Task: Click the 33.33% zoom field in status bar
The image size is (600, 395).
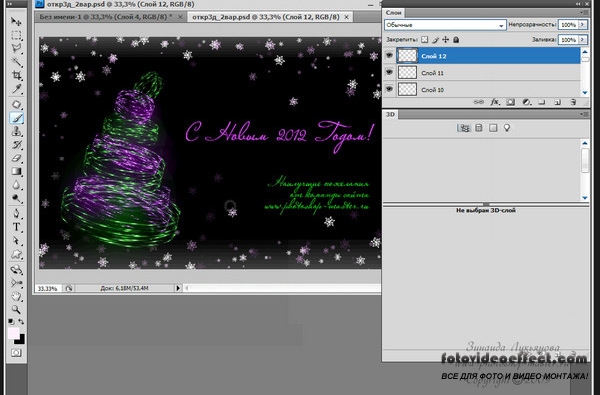Action: (47, 288)
